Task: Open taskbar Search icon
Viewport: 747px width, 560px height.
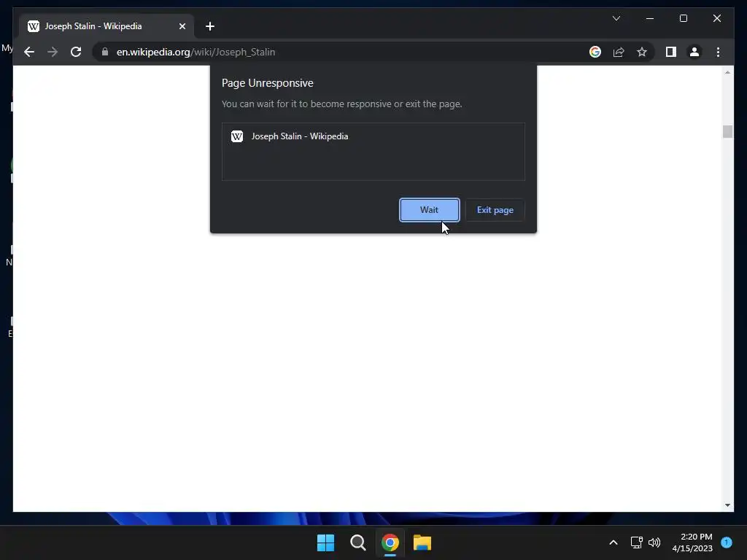Action: [357, 542]
